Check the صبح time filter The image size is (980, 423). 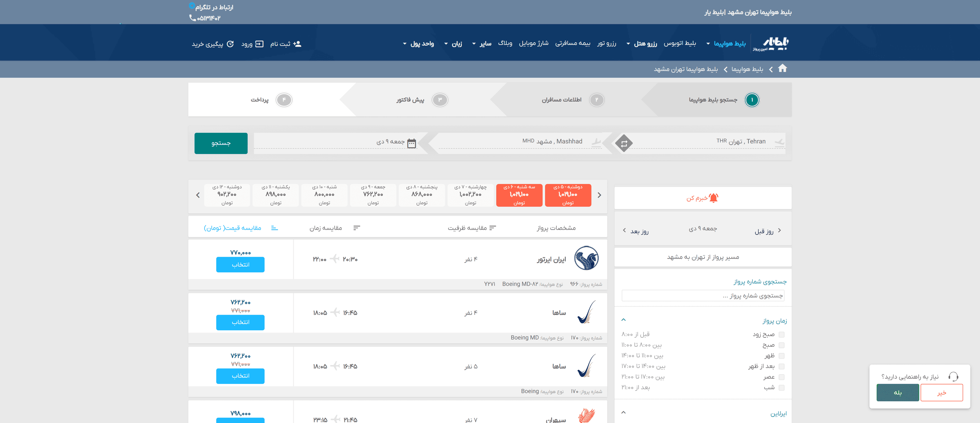(781, 345)
